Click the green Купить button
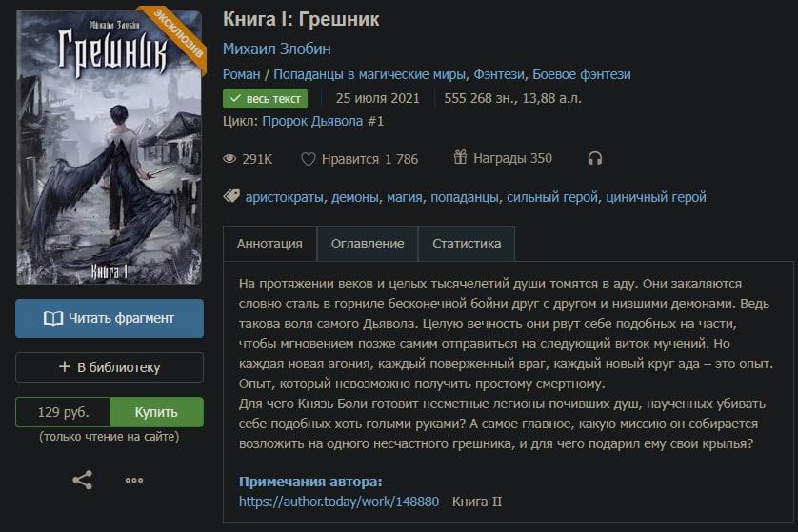 156,412
